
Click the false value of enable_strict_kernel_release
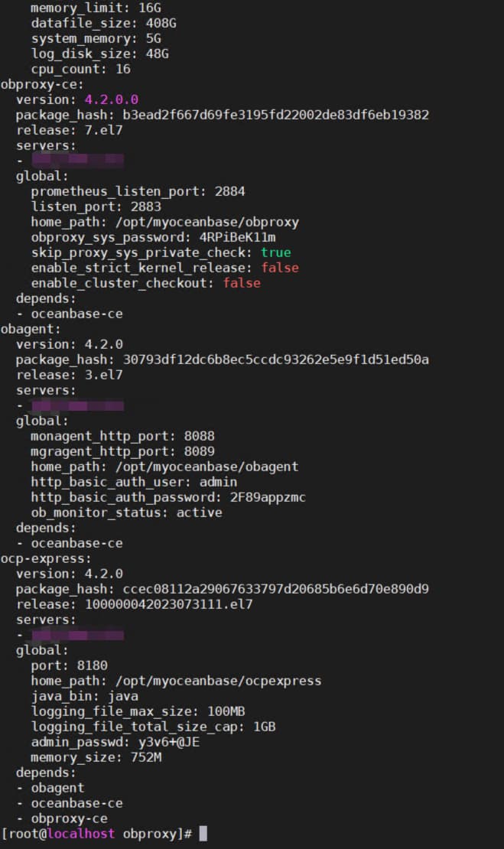coord(280,268)
